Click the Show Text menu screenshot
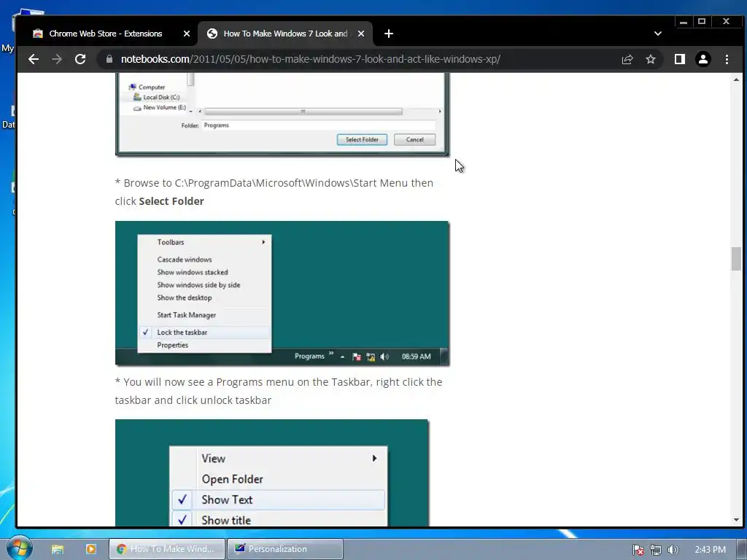The image size is (747, 560). click(272, 472)
